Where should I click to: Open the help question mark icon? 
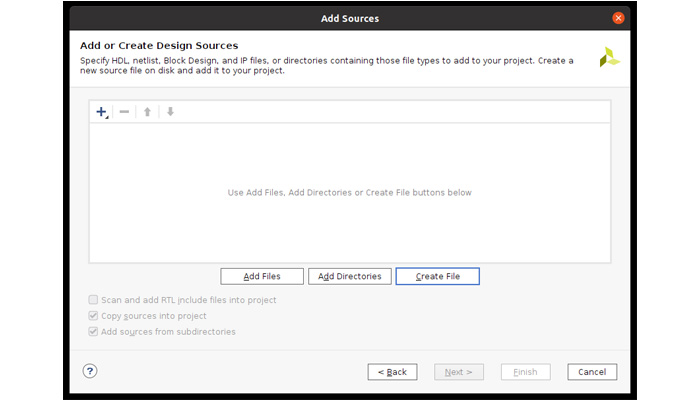pyautogui.click(x=90, y=371)
